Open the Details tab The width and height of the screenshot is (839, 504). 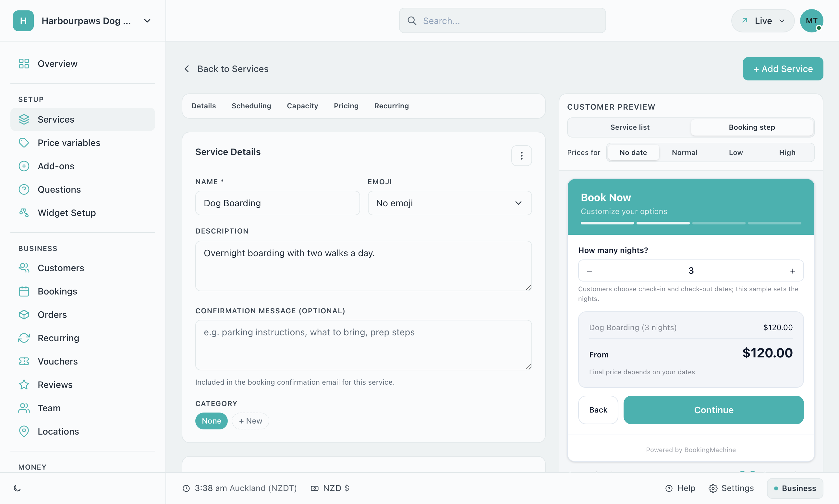[203, 106]
